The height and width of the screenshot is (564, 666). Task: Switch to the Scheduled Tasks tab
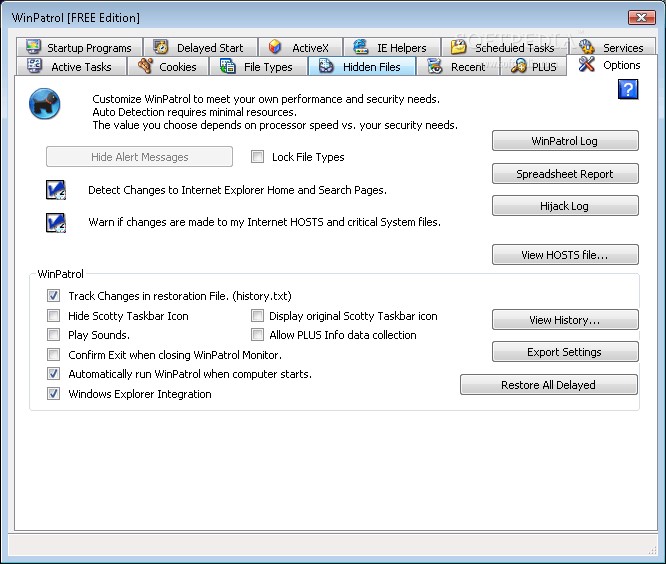pos(505,47)
